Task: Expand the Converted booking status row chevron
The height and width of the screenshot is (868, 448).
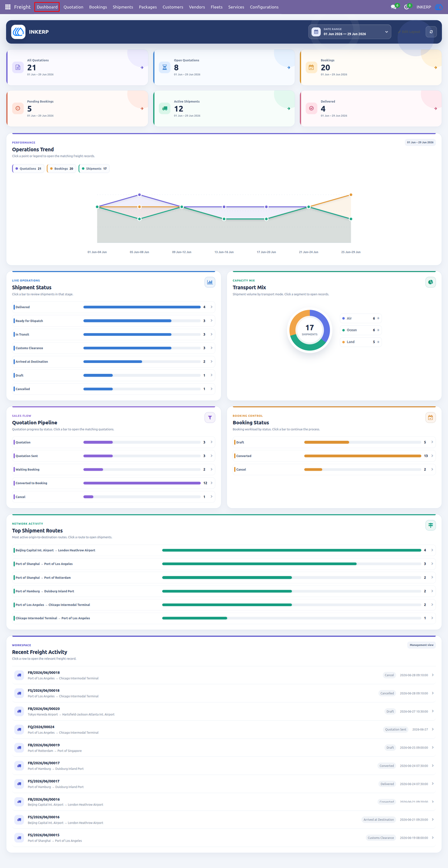Action: (x=432, y=456)
